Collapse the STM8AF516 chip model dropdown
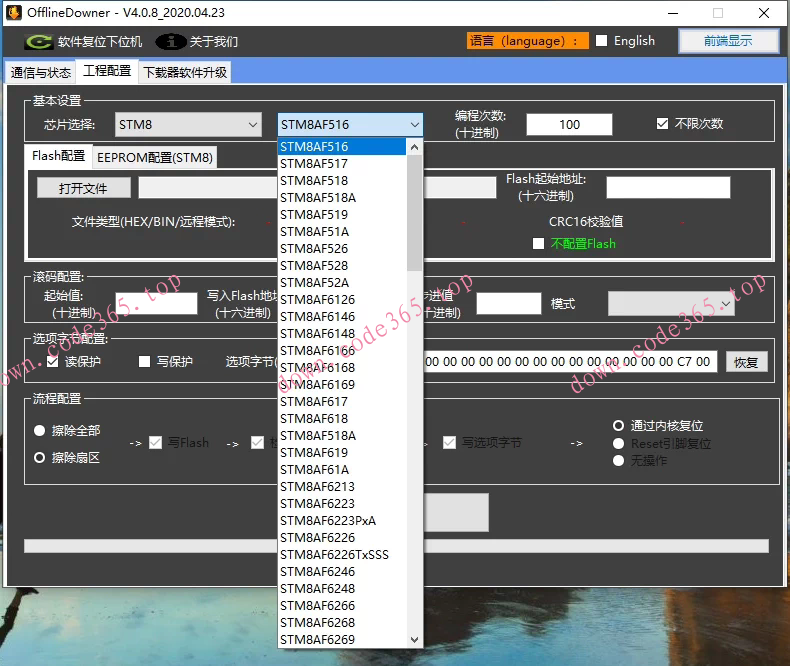790x666 pixels. (414, 125)
